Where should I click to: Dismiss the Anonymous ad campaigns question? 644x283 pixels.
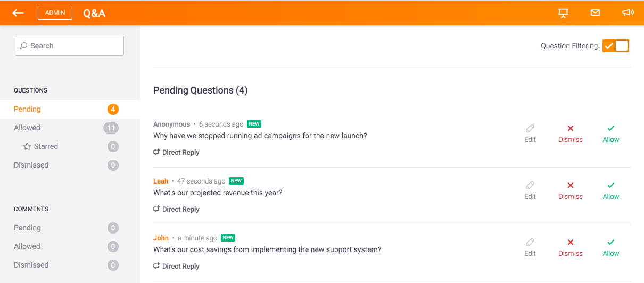tap(571, 134)
